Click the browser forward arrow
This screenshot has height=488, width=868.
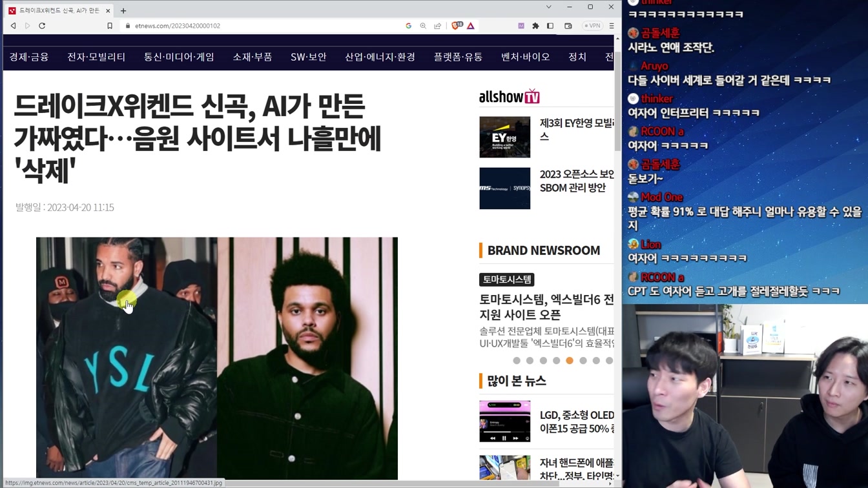tap(27, 26)
